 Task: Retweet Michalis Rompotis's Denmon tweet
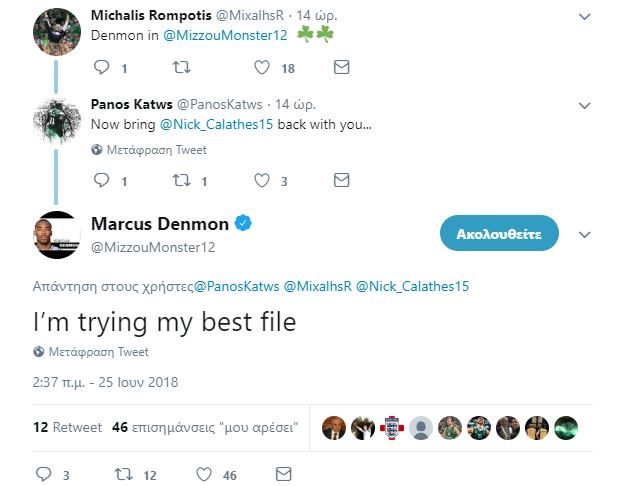181,68
